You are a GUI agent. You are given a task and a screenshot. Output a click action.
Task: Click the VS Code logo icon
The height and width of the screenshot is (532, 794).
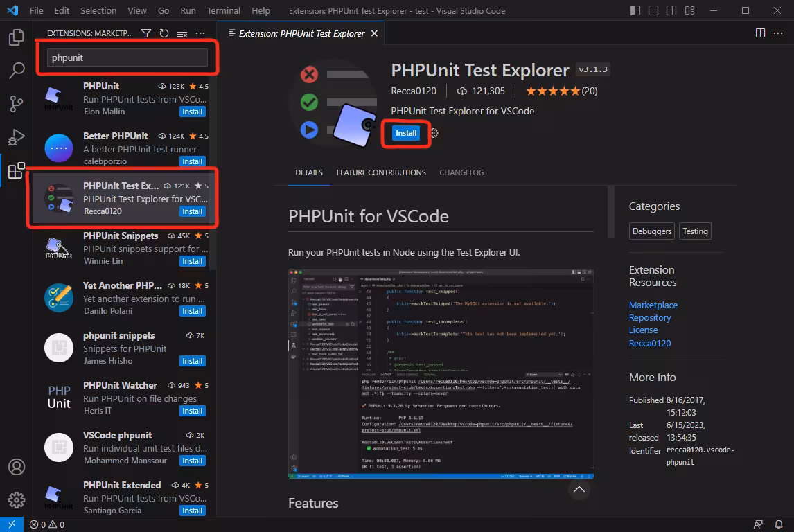tap(12, 10)
